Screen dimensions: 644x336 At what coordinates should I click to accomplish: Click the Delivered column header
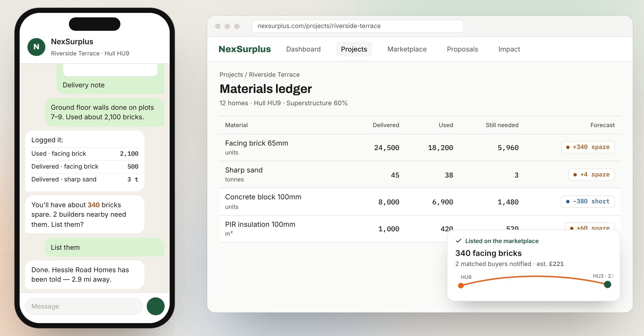(x=386, y=125)
